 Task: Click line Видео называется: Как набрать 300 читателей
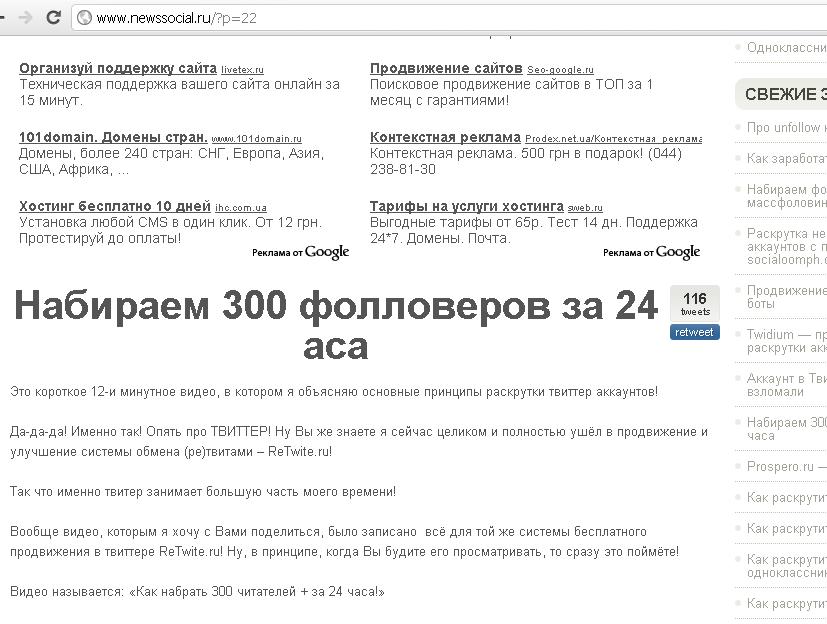click(x=197, y=592)
